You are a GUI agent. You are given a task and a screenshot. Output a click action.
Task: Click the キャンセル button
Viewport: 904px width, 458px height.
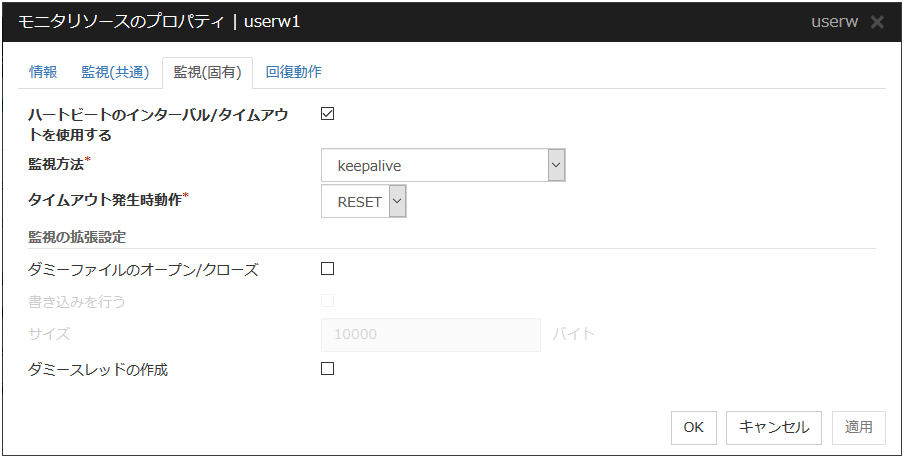point(774,427)
